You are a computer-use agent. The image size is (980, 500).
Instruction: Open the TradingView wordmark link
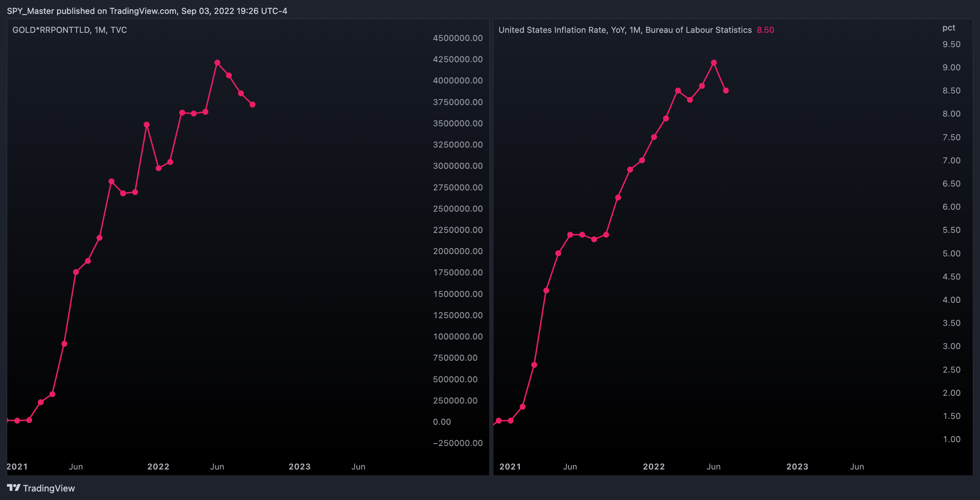coord(49,488)
